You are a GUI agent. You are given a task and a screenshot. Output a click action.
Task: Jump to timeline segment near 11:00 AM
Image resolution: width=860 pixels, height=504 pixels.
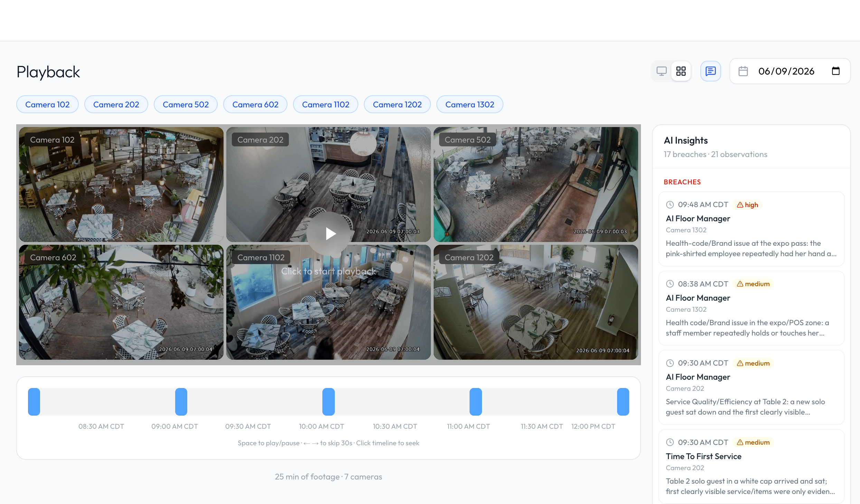tap(475, 401)
